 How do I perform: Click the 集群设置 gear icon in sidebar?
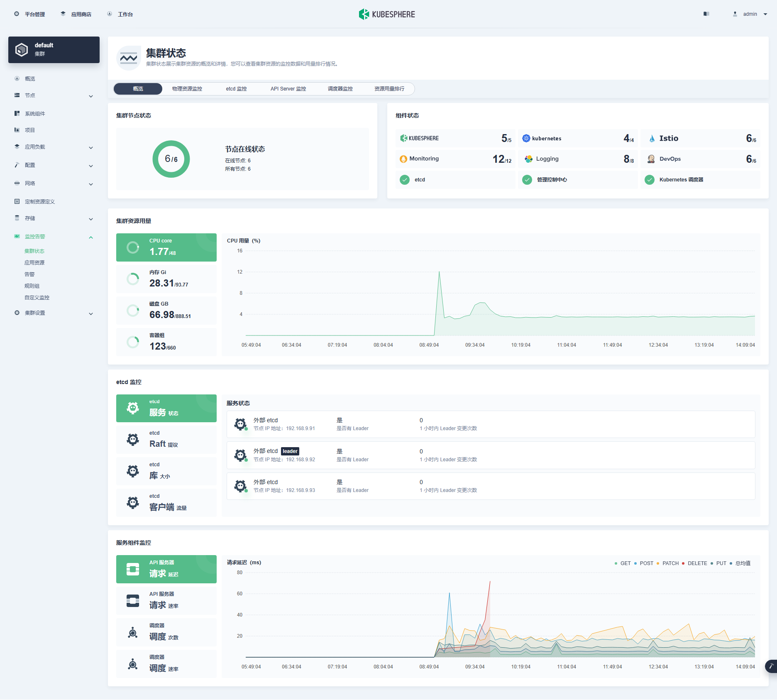pyautogui.click(x=17, y=313)
